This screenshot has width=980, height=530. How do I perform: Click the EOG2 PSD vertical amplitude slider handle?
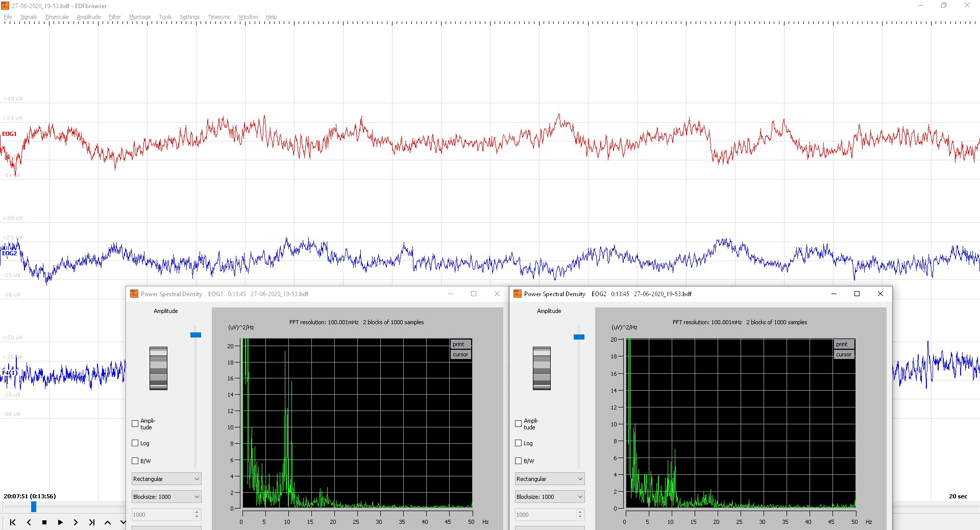pos(579,337)
